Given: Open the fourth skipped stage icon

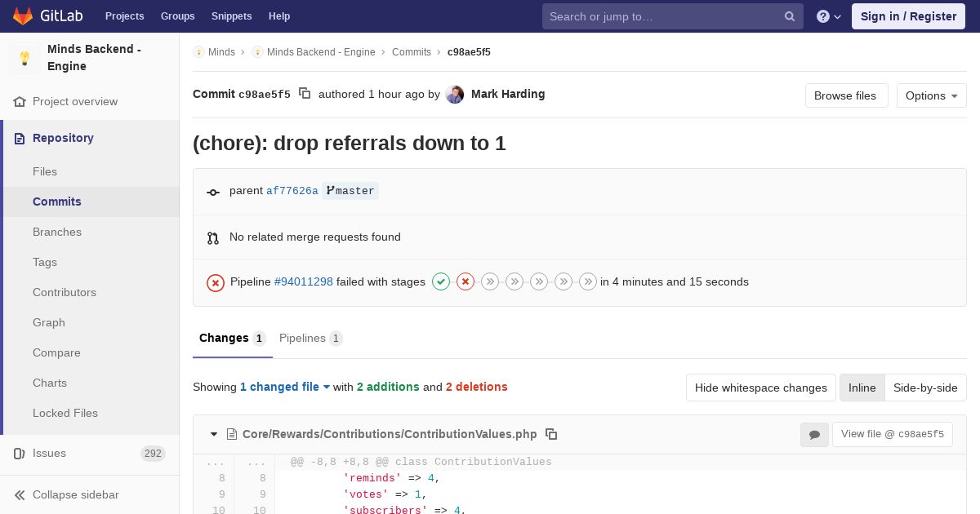Looking at the screenshot, I should pos(514,281).
